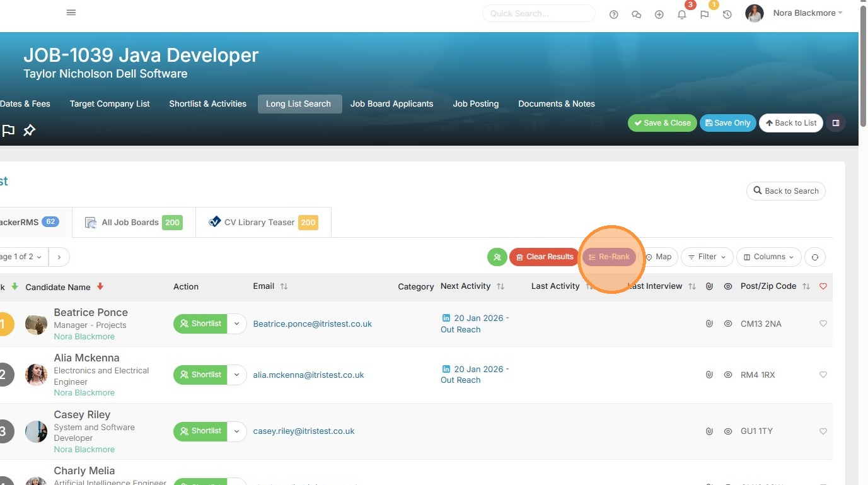Expand Alia Mckenna's Shortlist options arrow

(237, 375)
